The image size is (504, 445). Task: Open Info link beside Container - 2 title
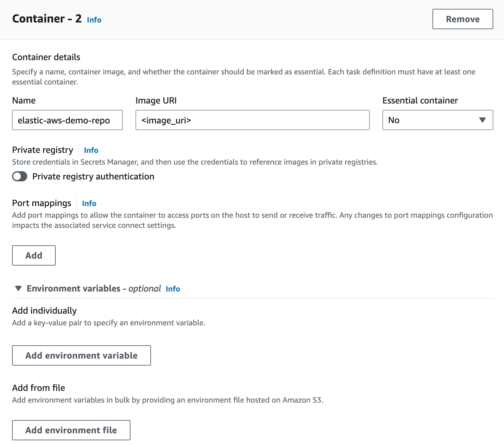(94, 20)
